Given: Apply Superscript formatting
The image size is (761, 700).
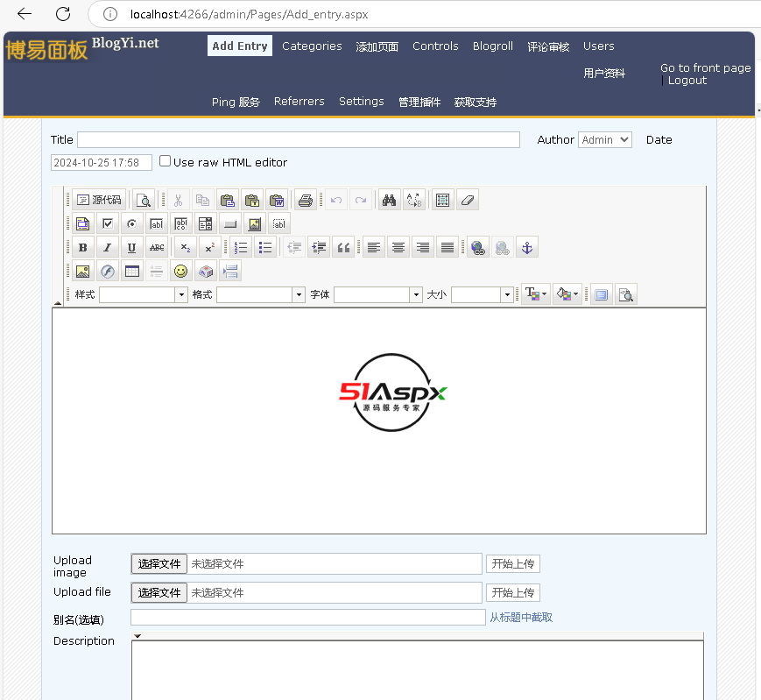Looking at the screenshot, I should [x=209, y=248].
